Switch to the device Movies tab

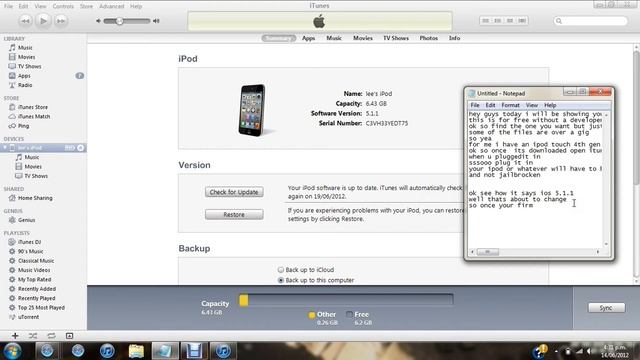point(362,38)
